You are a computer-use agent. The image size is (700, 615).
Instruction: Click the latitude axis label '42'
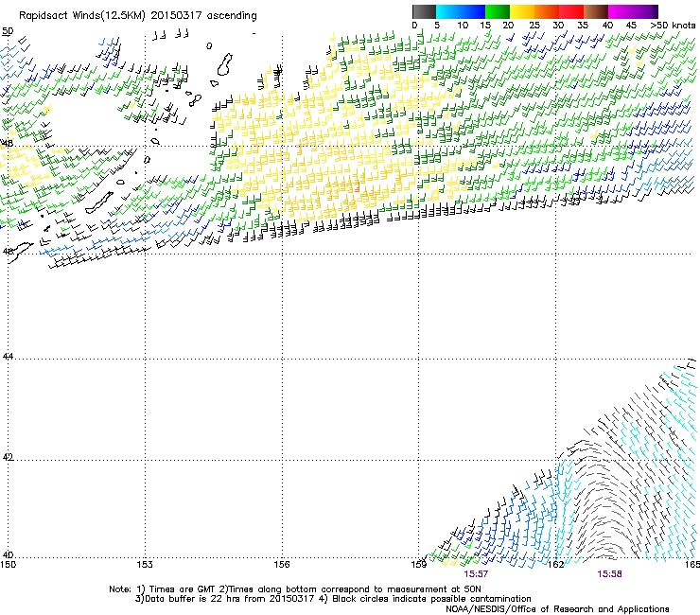click(8, 457)
